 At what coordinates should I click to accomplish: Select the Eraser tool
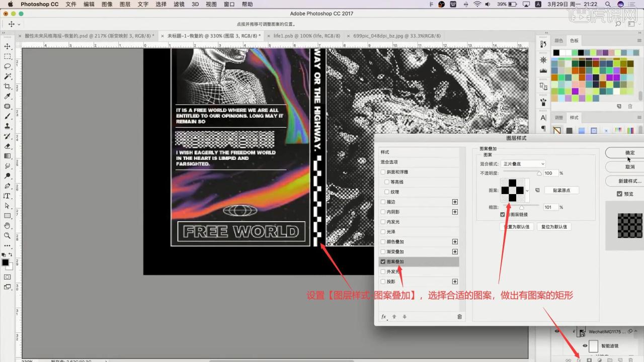[8, 146]
